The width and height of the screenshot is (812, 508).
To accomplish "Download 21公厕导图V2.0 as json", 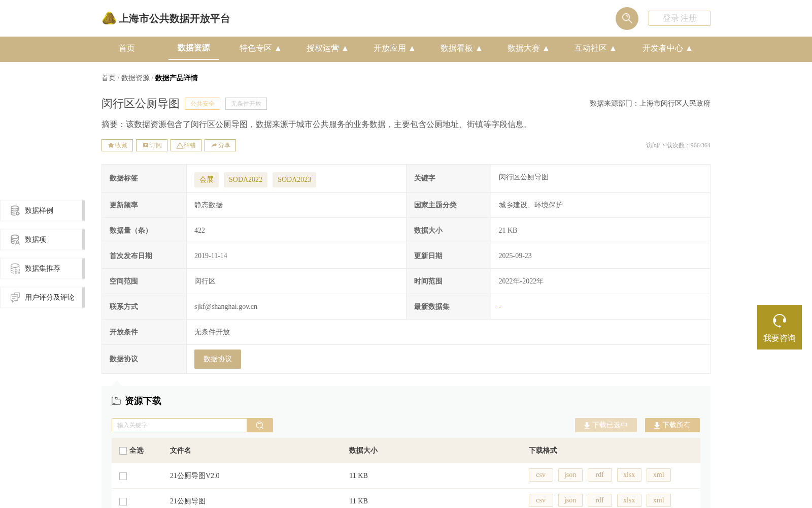I will (x=570, y=475).
